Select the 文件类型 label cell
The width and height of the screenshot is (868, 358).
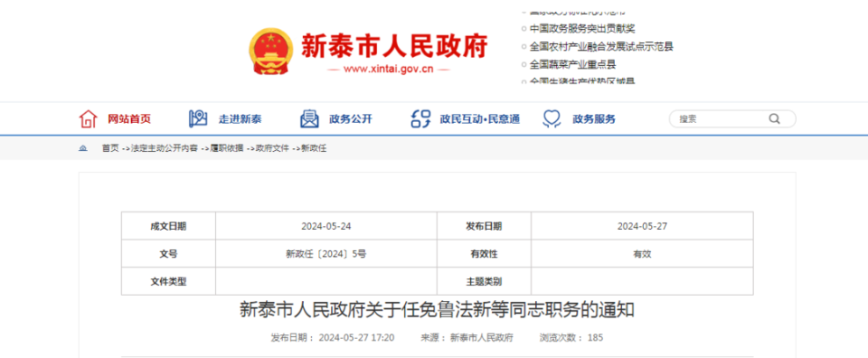point(168,281)
